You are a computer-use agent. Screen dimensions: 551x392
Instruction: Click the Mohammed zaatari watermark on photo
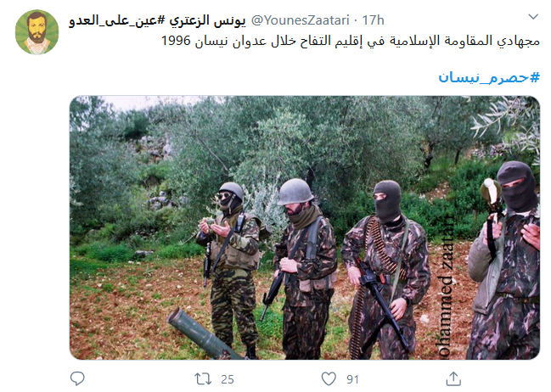(445, 284)
